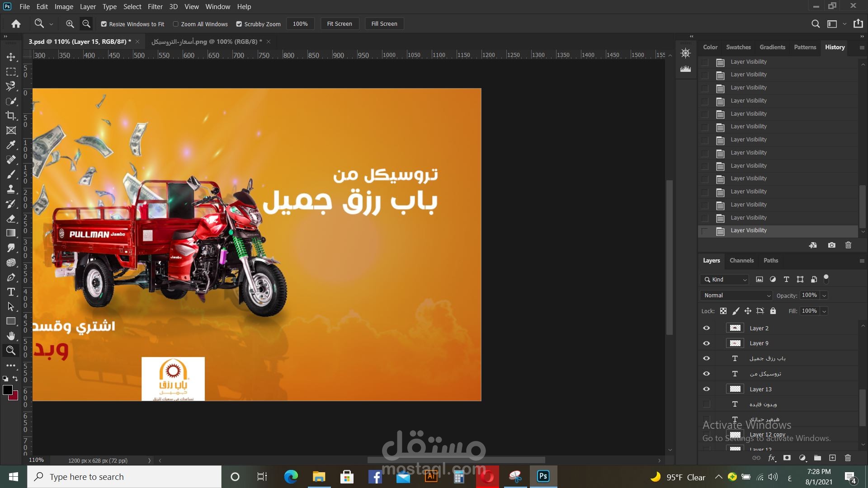Click the foreground color swatch
The width and height of the screenshot is (868, 488).
click(7, 390)
